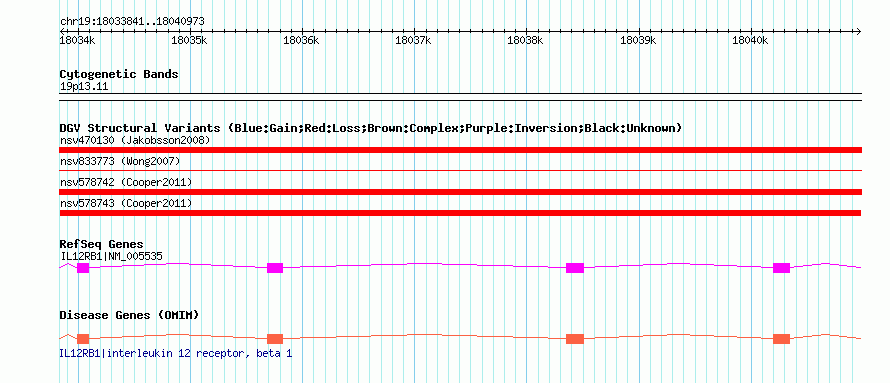This screenshot has width=890, height=383.
Task: Click the magenta RefSeq exon near 18036k
Action: pos(275,268)
